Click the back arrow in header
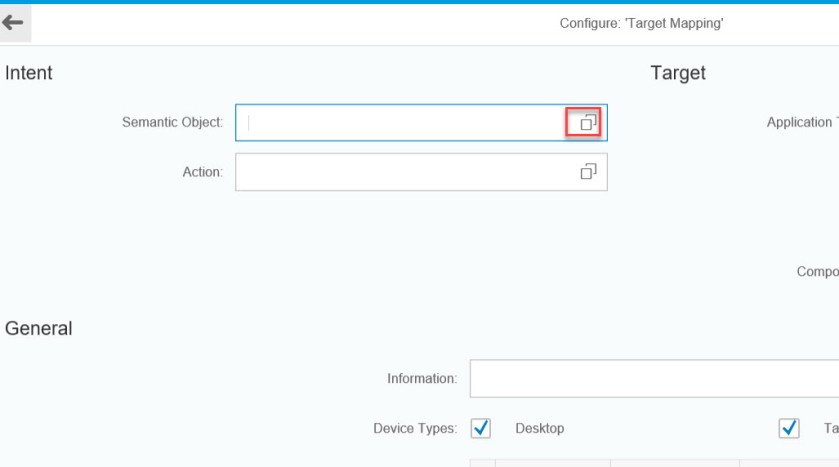 click(13, 22)
